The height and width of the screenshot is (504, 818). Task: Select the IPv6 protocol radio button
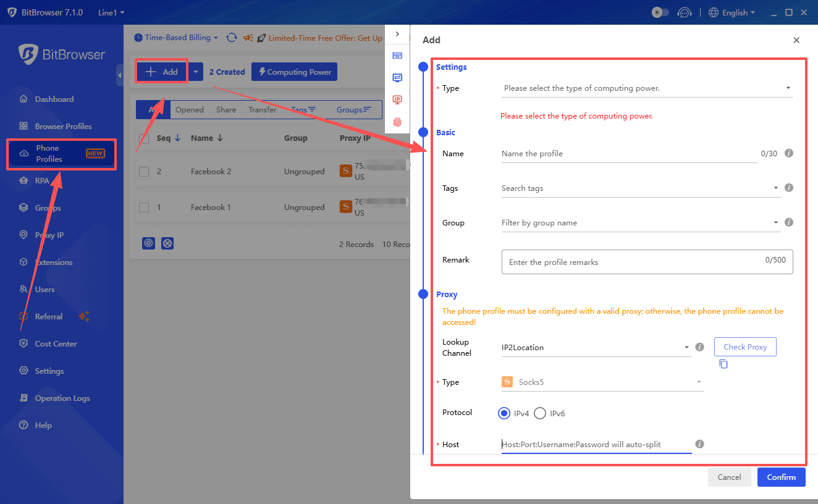point(540,413)
